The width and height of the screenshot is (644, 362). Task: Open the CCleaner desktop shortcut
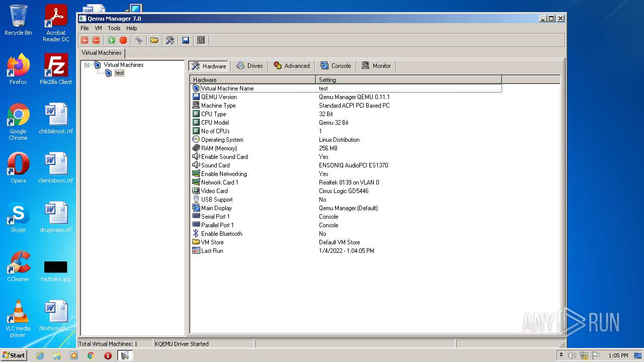tap(18, 266)
